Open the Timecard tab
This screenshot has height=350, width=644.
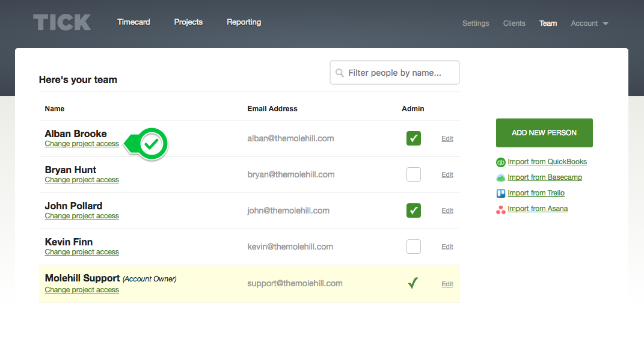(x=133, y=22)
